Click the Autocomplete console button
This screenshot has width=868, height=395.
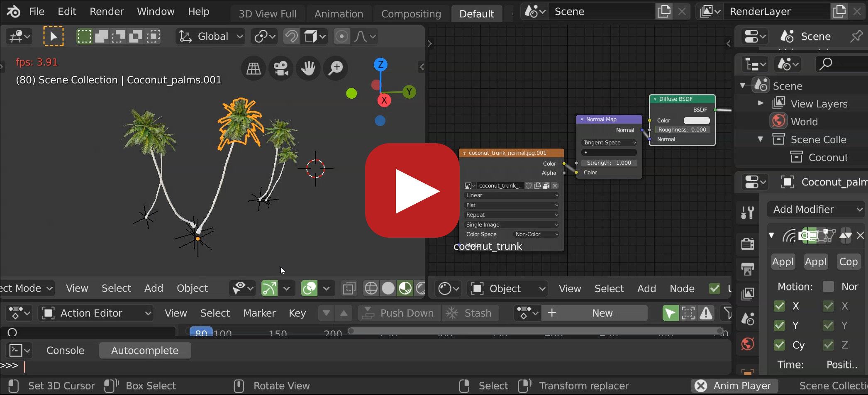(x=145, y=350)
